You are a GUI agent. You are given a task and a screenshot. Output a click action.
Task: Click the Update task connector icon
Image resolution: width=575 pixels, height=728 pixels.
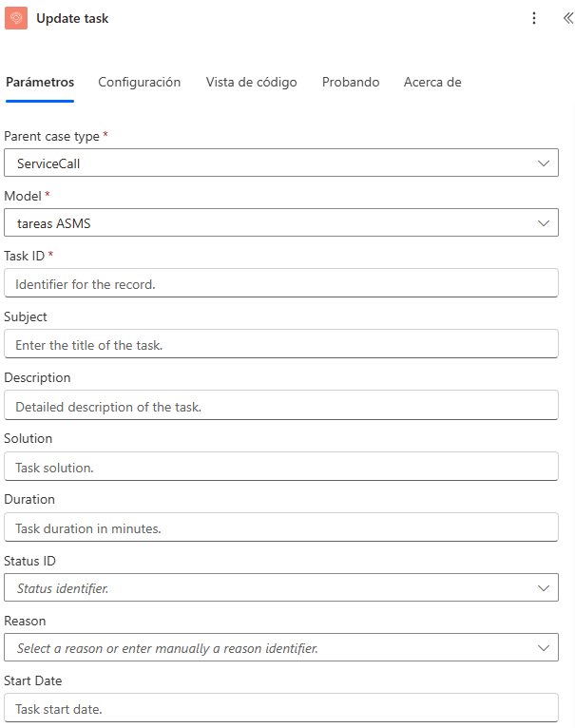point(17,18)
